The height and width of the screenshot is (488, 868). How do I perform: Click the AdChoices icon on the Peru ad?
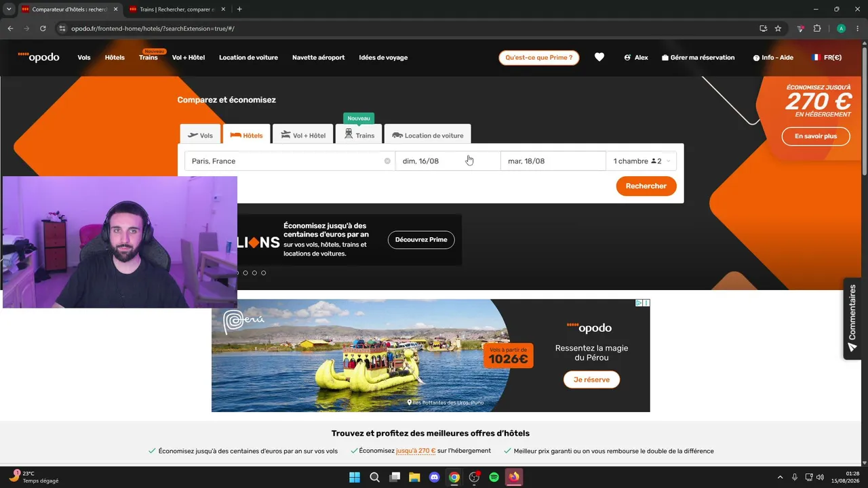click(x=639, y=303)
